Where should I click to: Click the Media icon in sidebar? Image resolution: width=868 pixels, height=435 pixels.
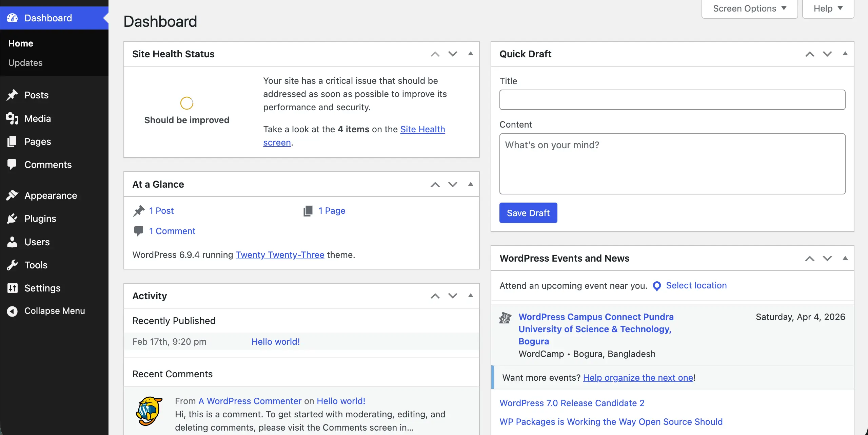(x=12, y=118)
